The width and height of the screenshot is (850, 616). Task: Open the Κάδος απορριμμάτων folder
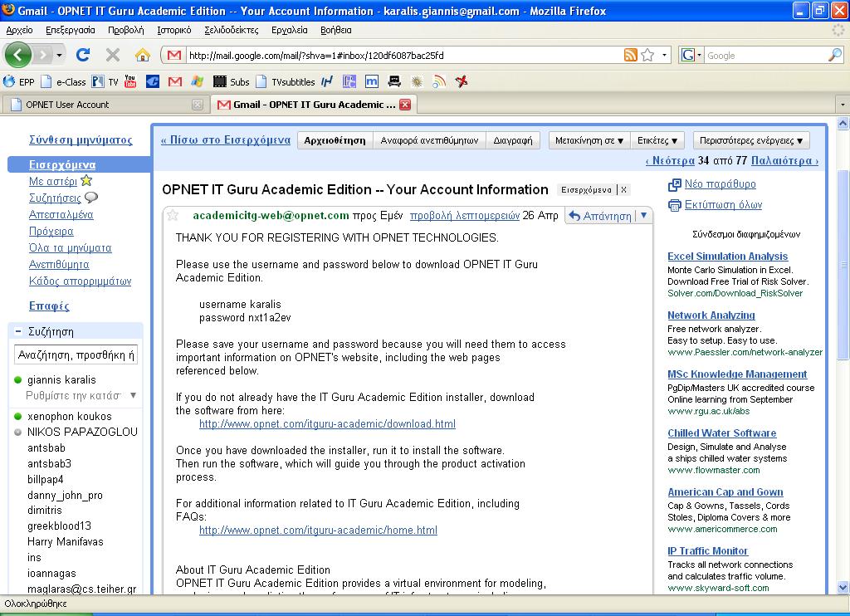click(81, 281)
